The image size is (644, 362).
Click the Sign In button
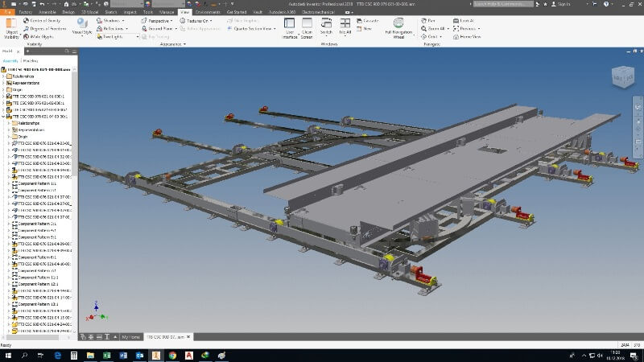560,4
